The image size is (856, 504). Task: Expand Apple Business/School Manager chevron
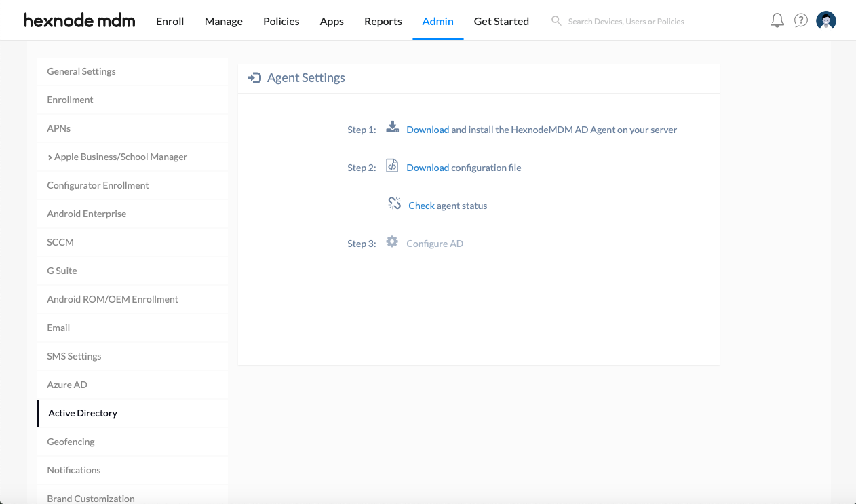[50, 157]
